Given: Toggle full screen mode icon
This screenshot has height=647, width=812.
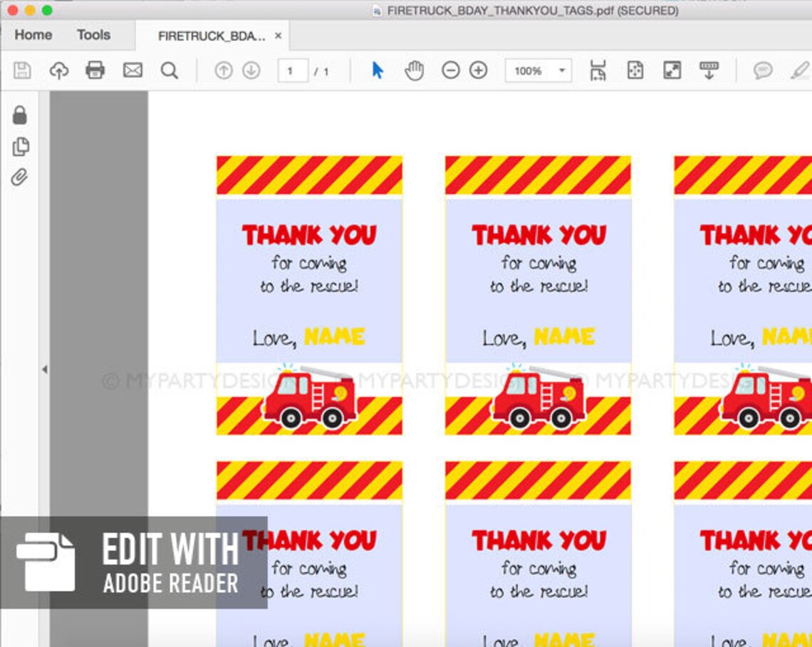Looking at the screenshot, I should point(672,70).
